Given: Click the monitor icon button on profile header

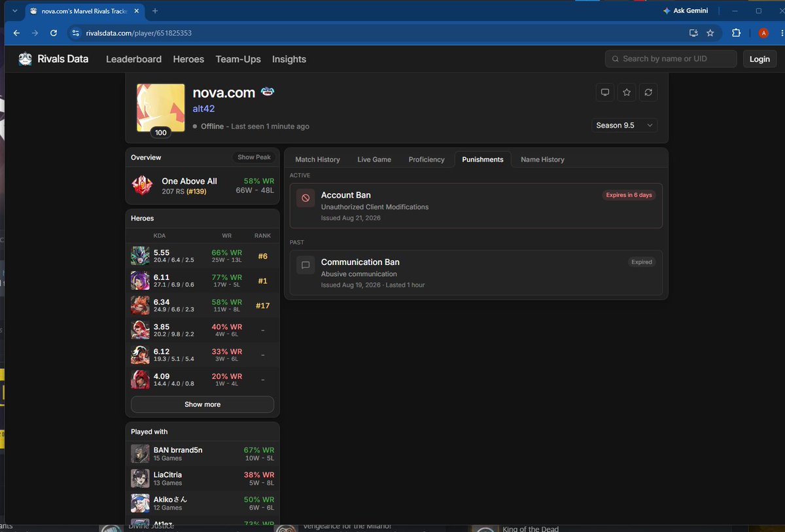Looking at the screenshot, I should coord(605,92).
